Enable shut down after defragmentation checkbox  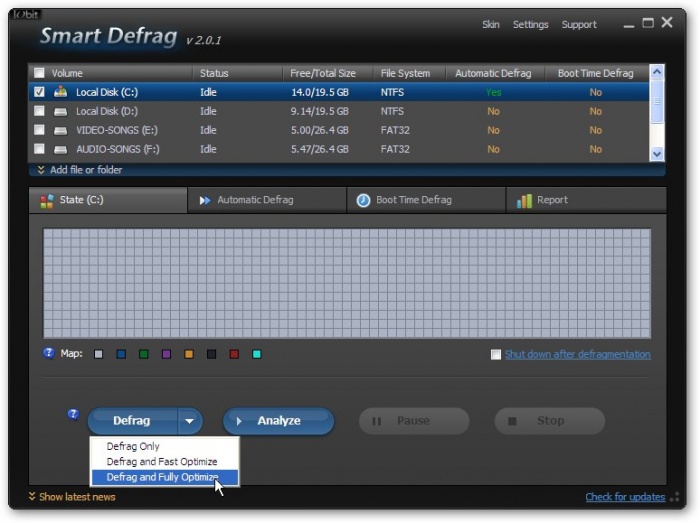[496, 354]
